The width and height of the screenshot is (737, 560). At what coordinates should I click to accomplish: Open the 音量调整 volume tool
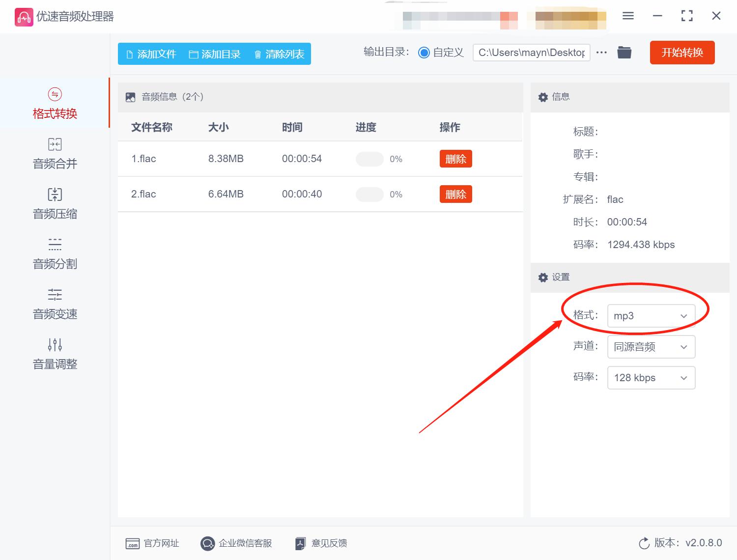pos(54,354)
